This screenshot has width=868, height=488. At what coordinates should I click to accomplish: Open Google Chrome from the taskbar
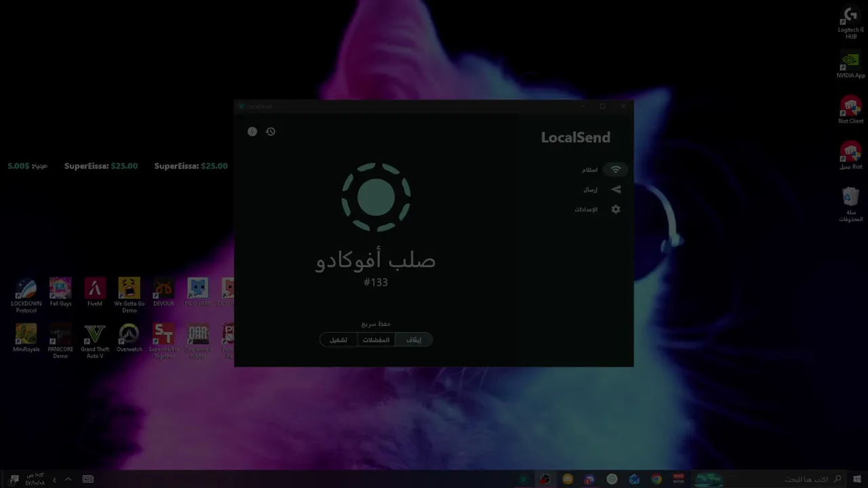pyautogui.click(x=656, y=479)
